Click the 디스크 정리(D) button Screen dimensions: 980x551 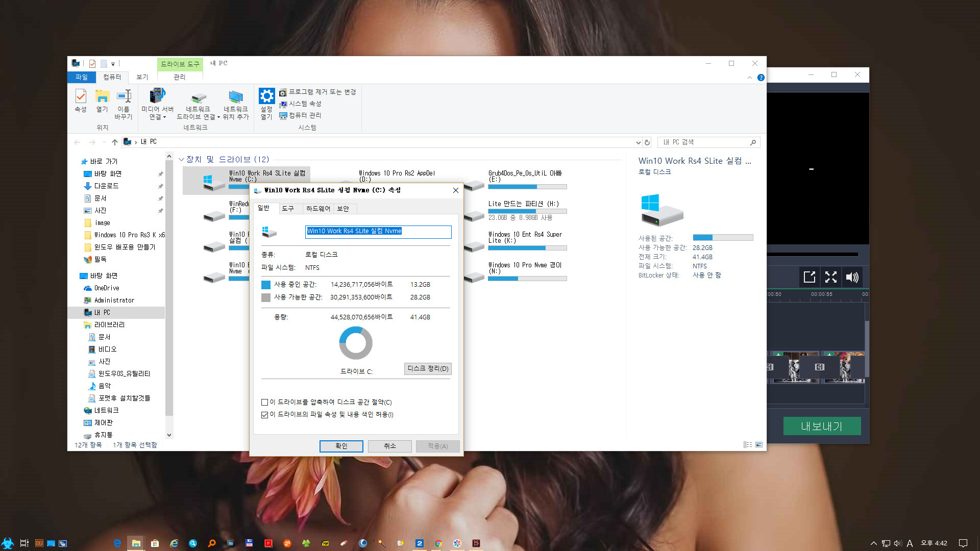pyautogui.click(x=428, y=368)
